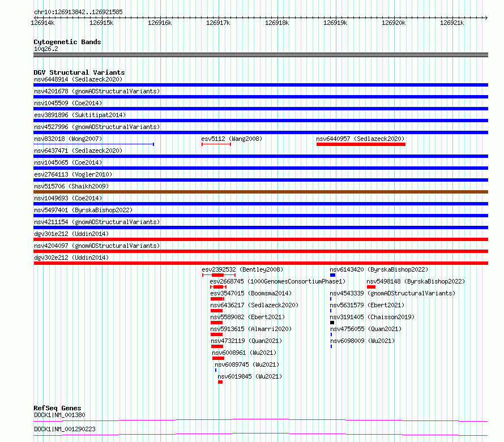
Task: Open nsv6436217 (Sedlazeck2020) variant label
Action: coord(254,305)
